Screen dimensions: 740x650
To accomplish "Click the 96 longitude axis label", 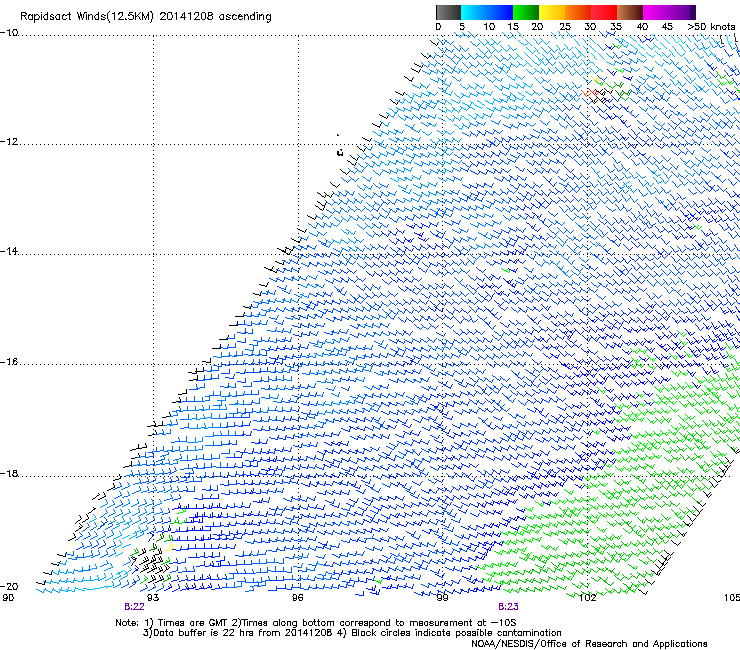I will click(297, 598).
